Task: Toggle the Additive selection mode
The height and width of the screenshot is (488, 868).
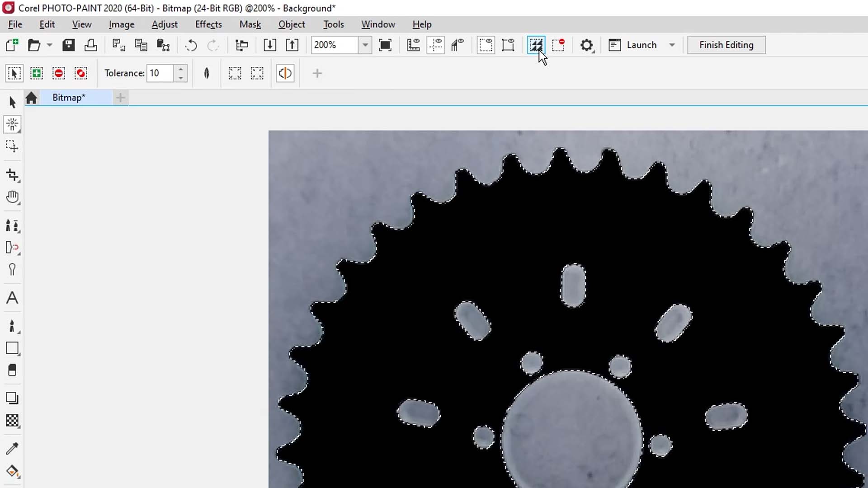Action: pos(36,73)
